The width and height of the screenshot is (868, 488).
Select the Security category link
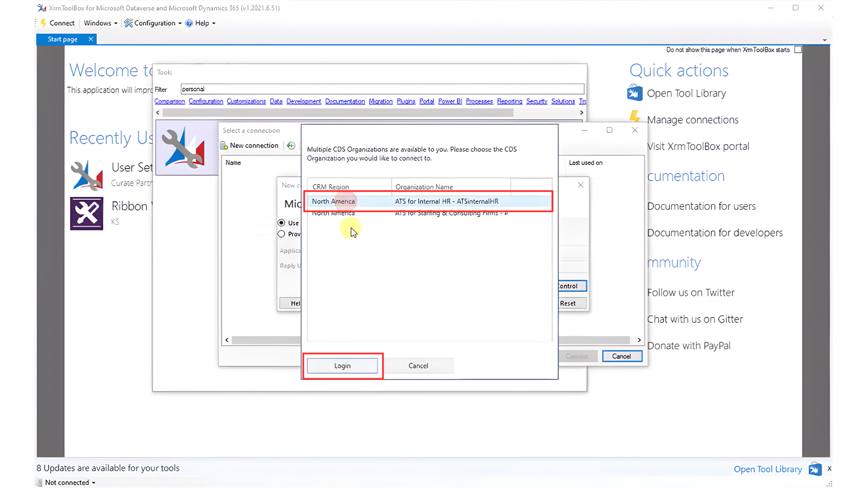[537, 101]
